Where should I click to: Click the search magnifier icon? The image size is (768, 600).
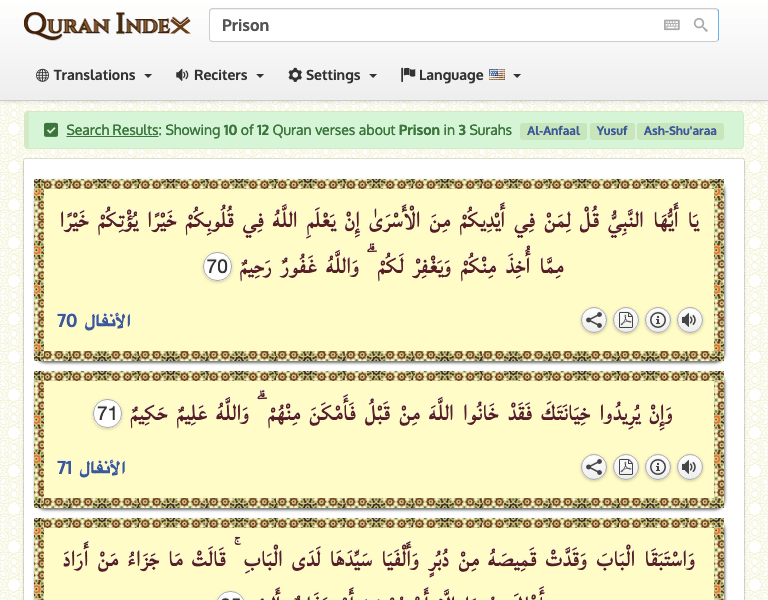tap(701, 25)
